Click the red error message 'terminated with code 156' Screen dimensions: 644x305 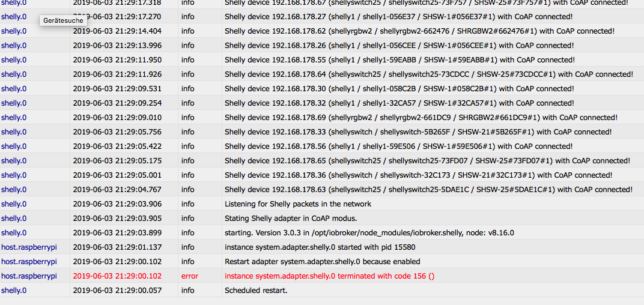[x=329, y=276]
